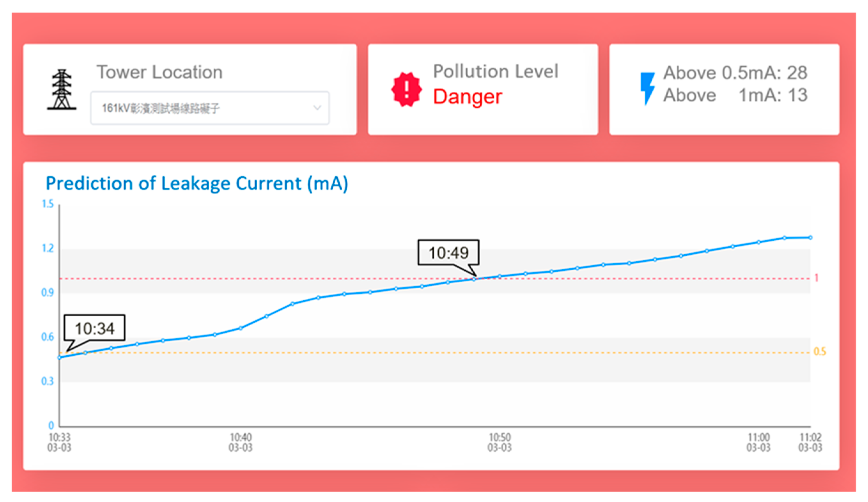Click the red 1 threshold label
Image resolution: width=868 pixels, height=502 pixels.
pyautogui.click(x=816, y=278)
